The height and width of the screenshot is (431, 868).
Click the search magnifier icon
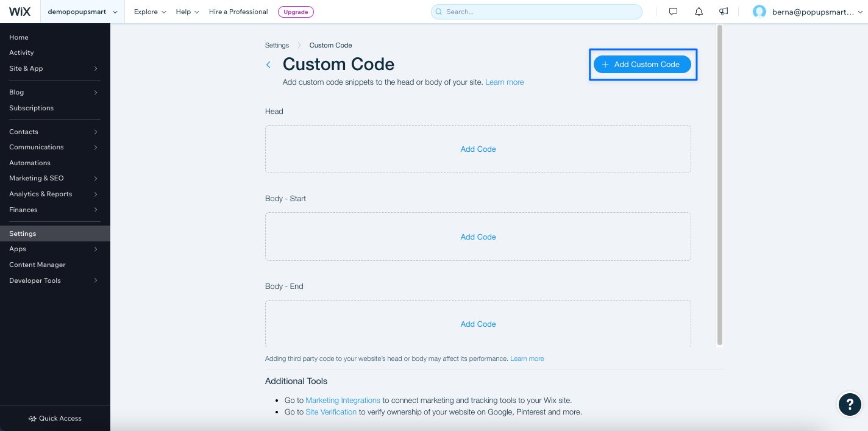click(439, 12)
